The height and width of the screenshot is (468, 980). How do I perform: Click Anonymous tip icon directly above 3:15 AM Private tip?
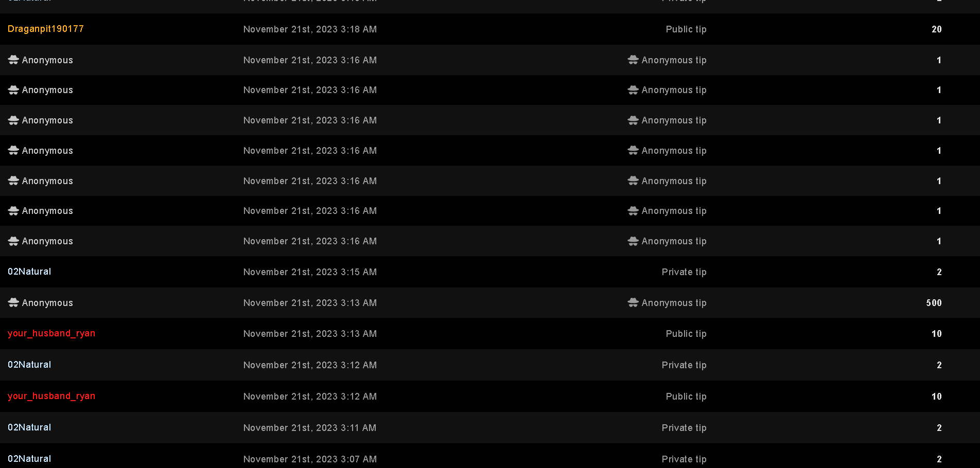click(x=633, y=241)
